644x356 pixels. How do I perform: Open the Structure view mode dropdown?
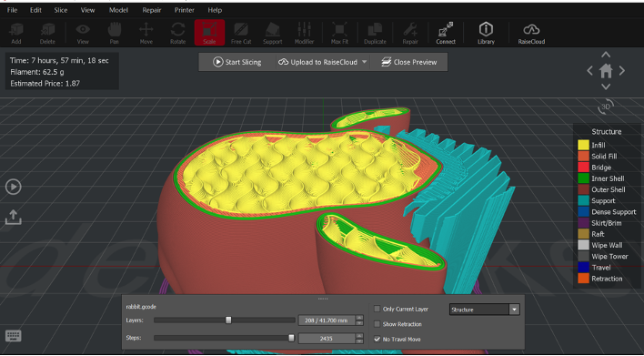[485, 310]
